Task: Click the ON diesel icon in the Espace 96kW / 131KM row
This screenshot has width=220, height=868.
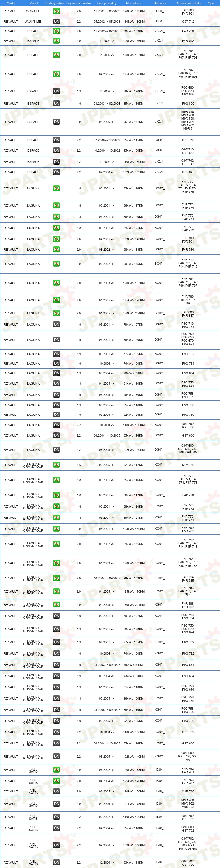Action: tap(57, 122)
